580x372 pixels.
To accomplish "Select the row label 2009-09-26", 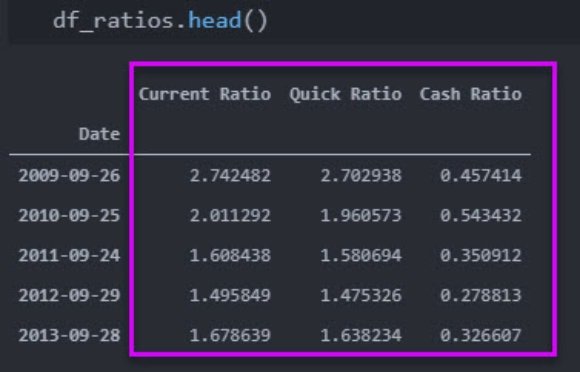I will click(70, 175).
